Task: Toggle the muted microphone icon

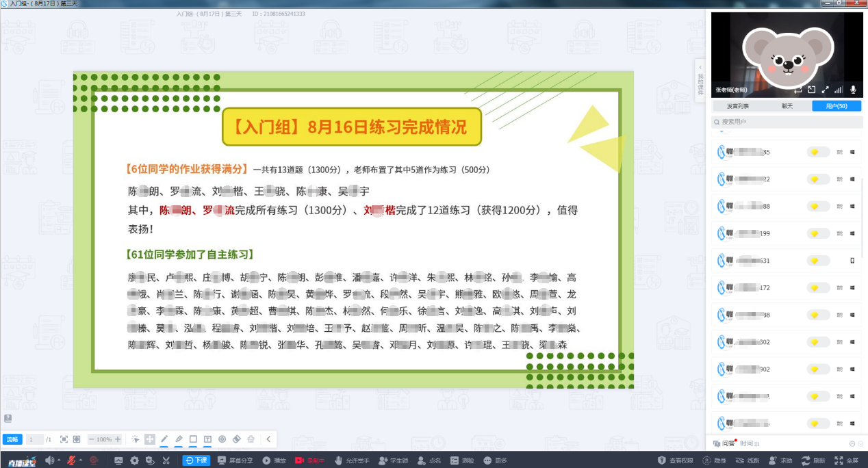Action: pos(71,460)
